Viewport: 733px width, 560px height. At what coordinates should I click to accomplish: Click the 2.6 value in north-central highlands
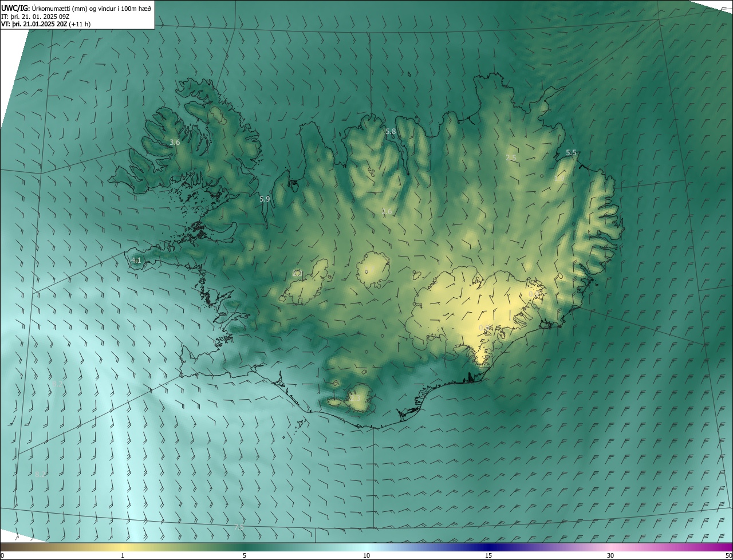click(x=387, y=212)
